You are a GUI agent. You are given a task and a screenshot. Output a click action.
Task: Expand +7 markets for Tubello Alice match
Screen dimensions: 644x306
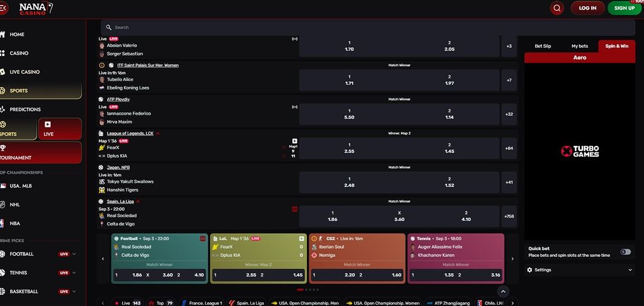pos(509,80)
